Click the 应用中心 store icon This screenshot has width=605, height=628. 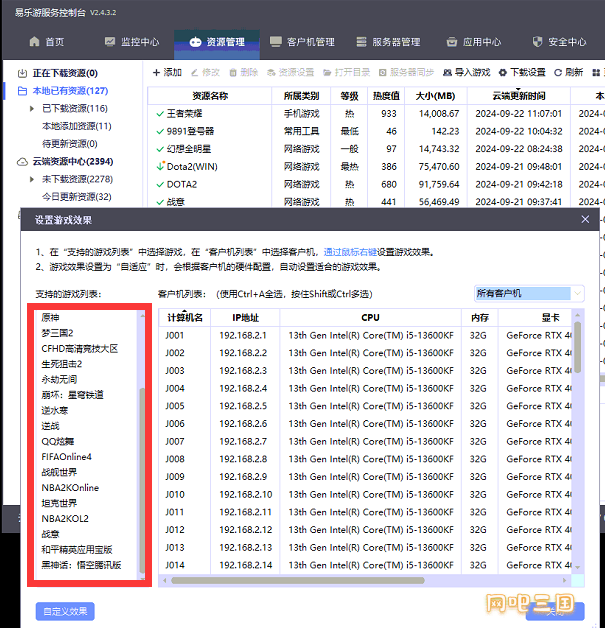pos(452,42)
